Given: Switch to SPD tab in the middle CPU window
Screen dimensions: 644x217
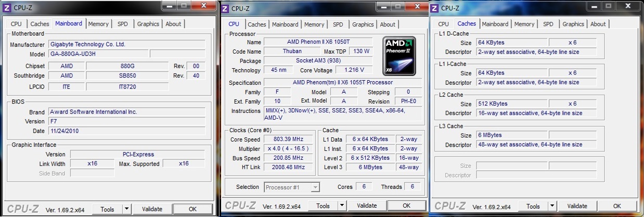Looking at the screenshot, I should click(338, 24).
